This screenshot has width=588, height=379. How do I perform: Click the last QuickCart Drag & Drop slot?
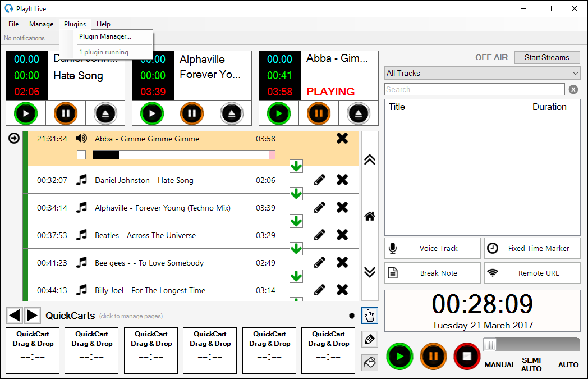coord(328,350)
